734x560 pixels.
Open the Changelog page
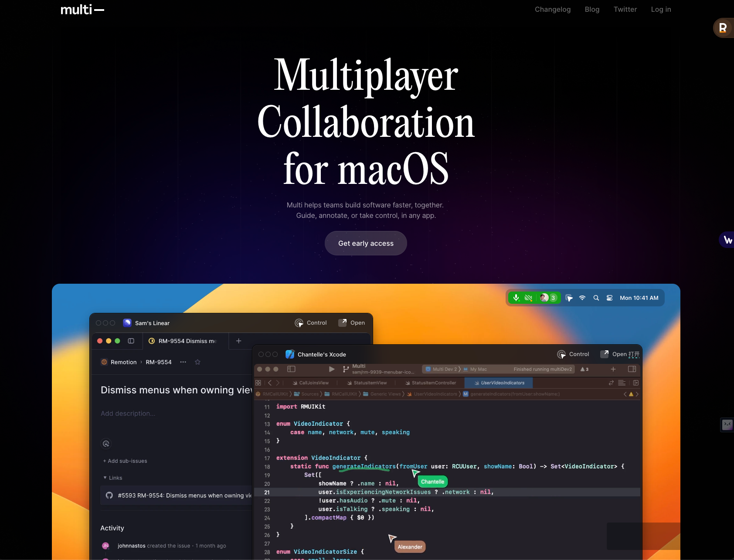click(553, 9)
